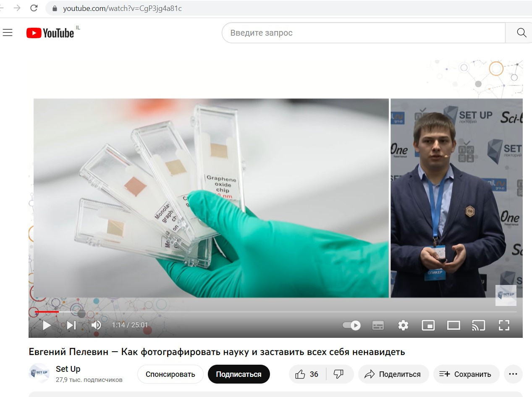Click the 'Подписаться' subscribe button
Image resolution: width=532 pixels, height=397 pixels.
coord(238,374)
